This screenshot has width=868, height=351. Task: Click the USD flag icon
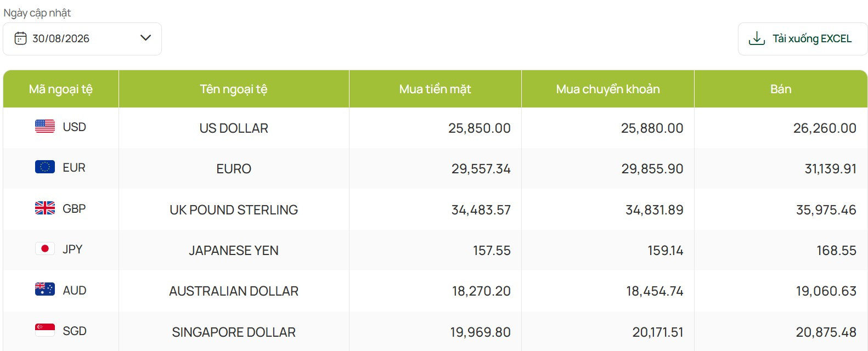click(45, 127)
